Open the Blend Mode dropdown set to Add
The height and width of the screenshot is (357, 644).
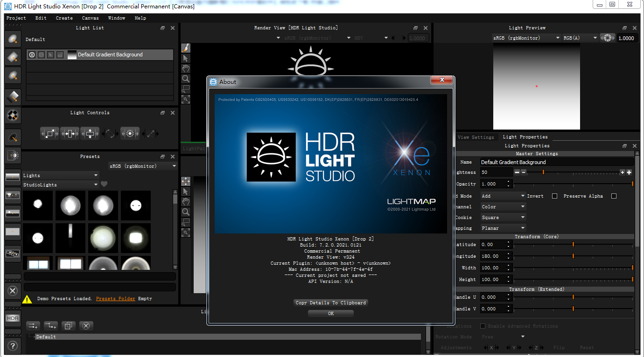point(503,196)
